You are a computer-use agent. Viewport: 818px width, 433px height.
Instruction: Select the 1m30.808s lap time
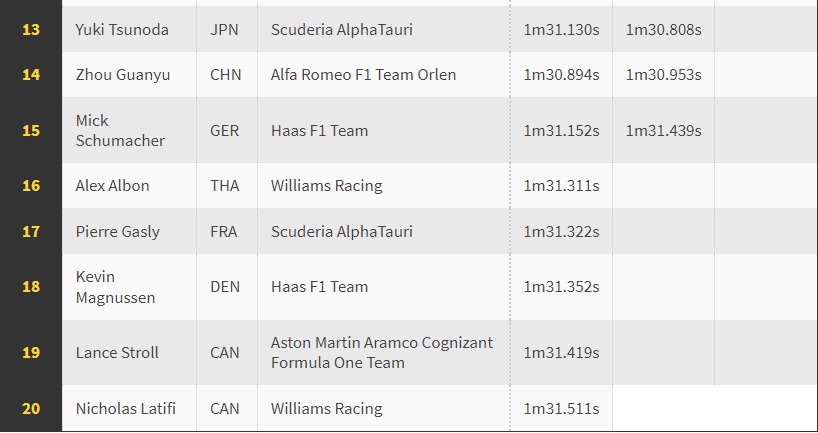664,30
